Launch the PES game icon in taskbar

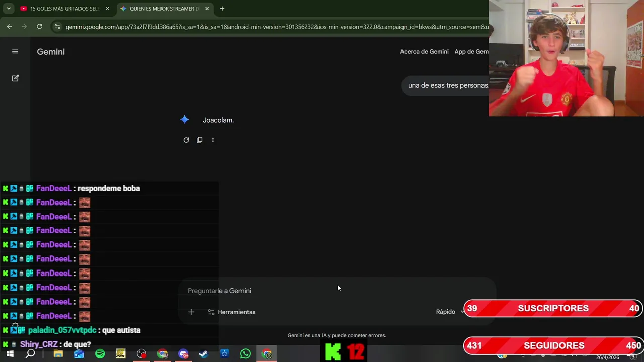coord(120,354)
